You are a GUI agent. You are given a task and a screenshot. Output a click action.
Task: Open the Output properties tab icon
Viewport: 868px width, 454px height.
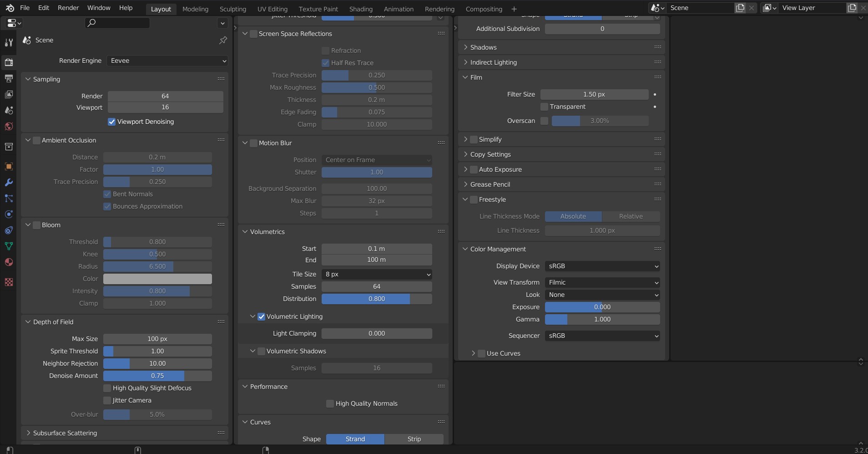[9, 78]
